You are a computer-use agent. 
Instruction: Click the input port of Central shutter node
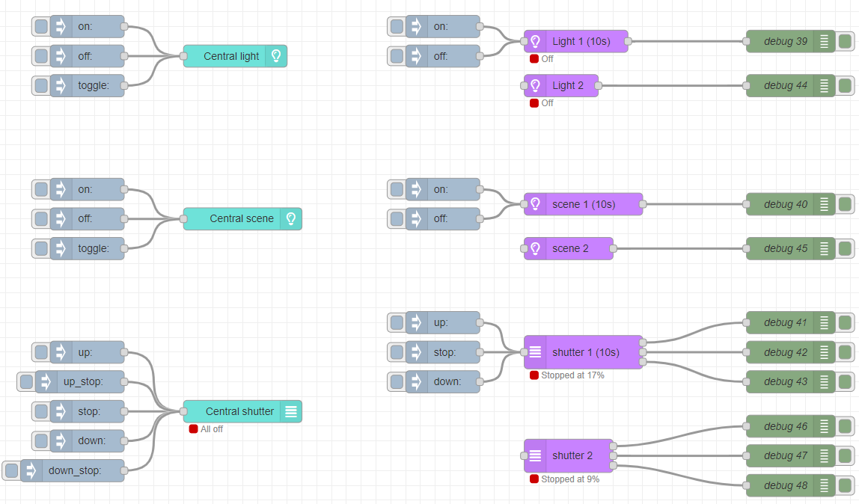tap(183, 411)
